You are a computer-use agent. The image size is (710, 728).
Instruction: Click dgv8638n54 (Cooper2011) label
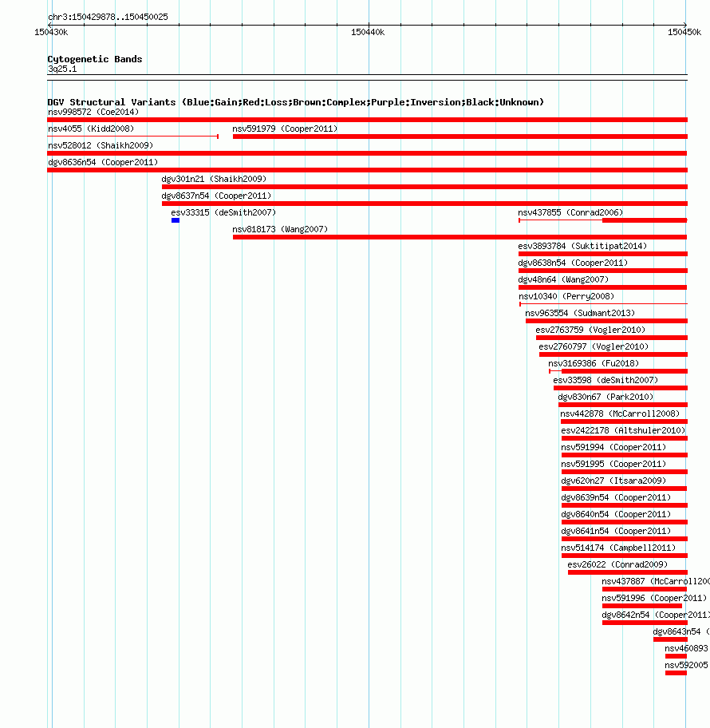573,263
